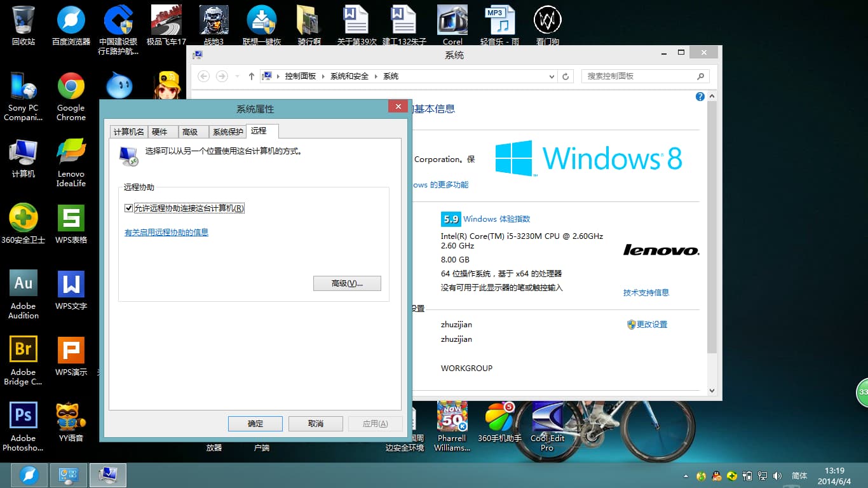Screen dimensions: 868x488
Task: Click the 高级(V)... button
Action: 347,283
